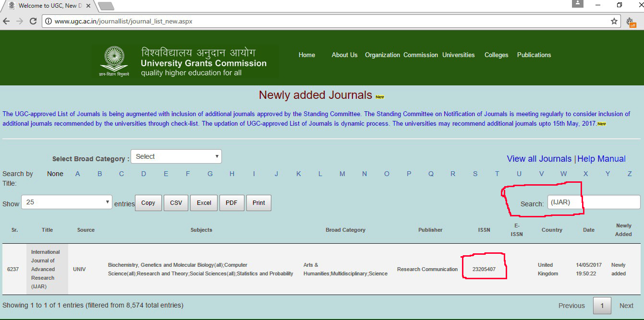This screenshot has height=320, width=644.
Task: Filter titles by letter O
Action: [387, 174]
